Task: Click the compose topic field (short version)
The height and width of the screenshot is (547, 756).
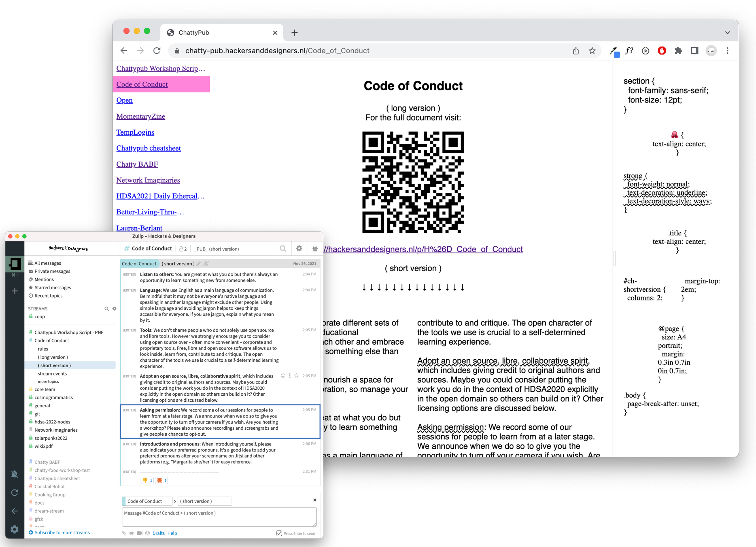Action: pyautogui.click(x=205, y=501)
